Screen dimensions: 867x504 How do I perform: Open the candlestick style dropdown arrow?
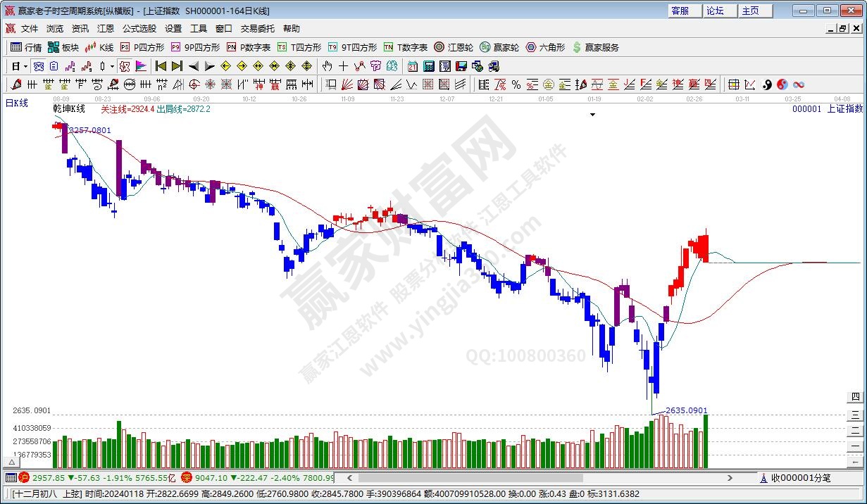pos(112,67)
